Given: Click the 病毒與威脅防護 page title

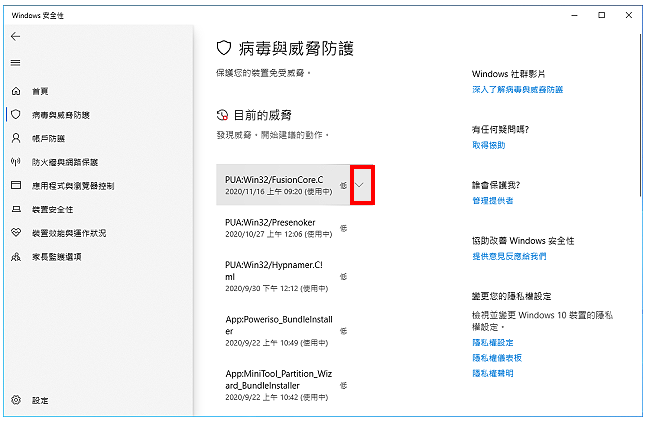Looking at the screenshot, I should coord(296,48).
